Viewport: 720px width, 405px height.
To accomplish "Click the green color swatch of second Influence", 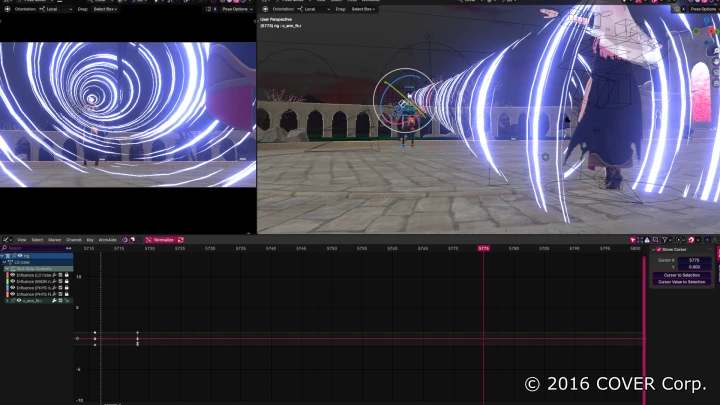I will (7, 281).
